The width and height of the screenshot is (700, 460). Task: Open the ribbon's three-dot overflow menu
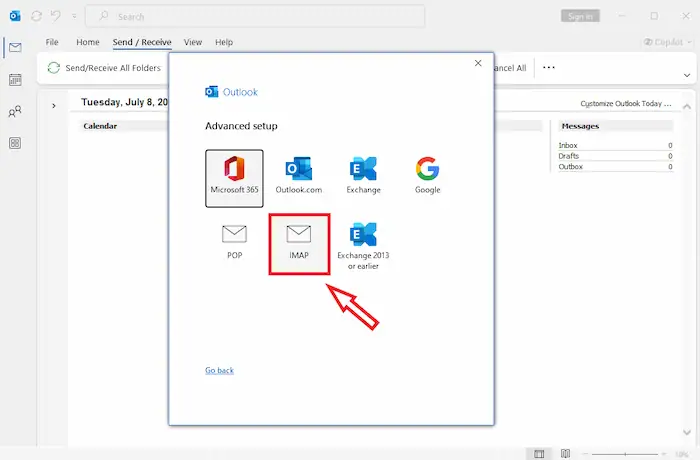coord(548,68)
